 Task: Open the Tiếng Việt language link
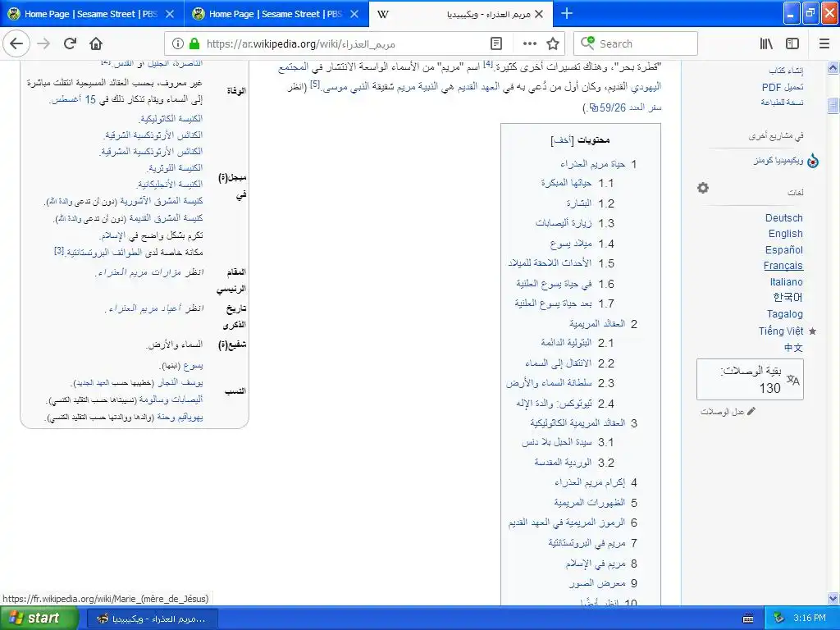coord(781,331)
